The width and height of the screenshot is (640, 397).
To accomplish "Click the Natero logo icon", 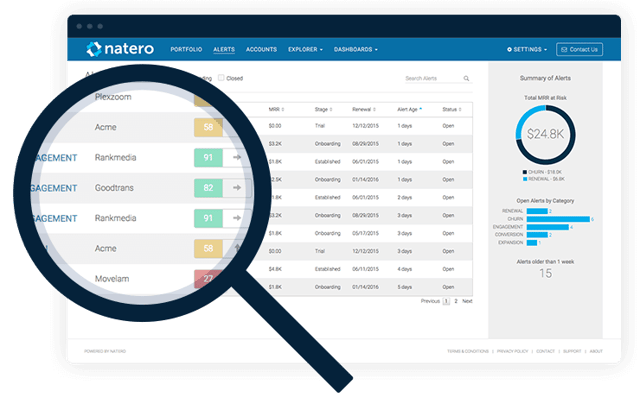I will [94, 49].
